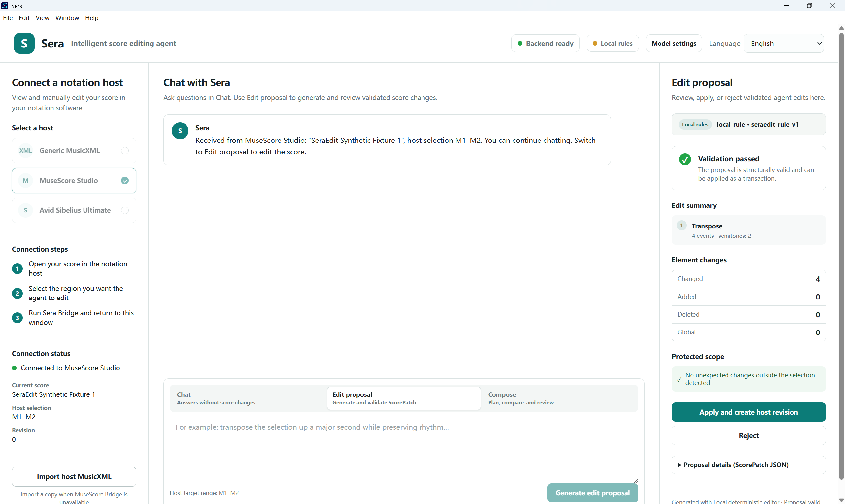Click the step 3 number badge
This screenshot has height=504, width=845.
pos(17,318)
